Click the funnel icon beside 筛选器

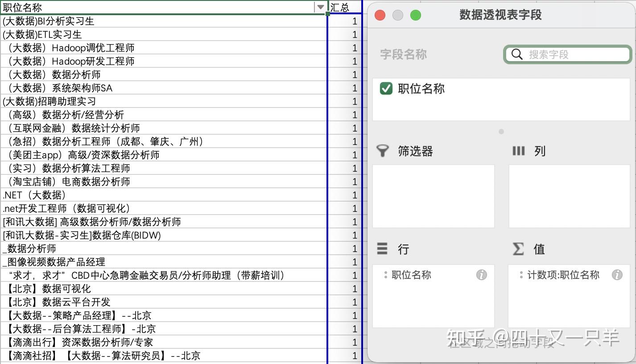click(383, 151)
